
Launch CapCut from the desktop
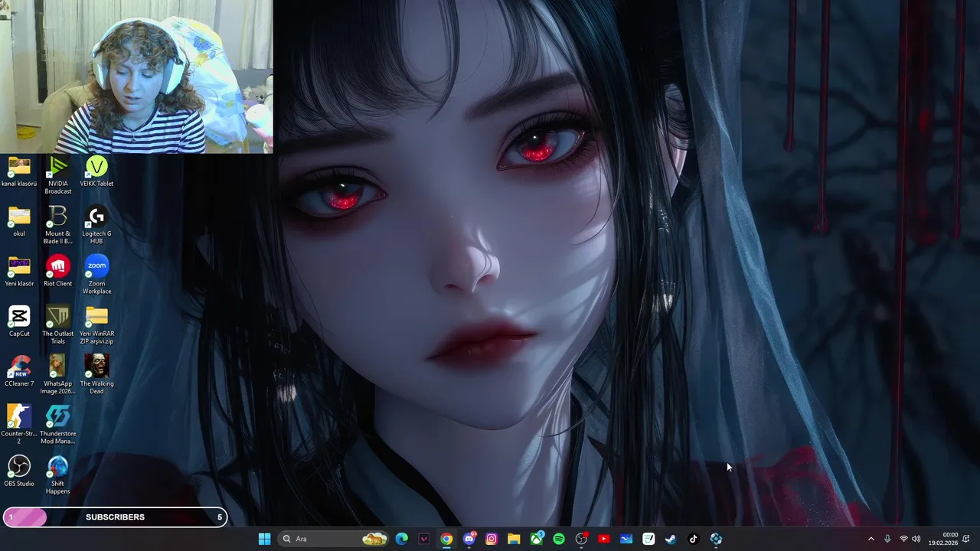pos(19,322)
